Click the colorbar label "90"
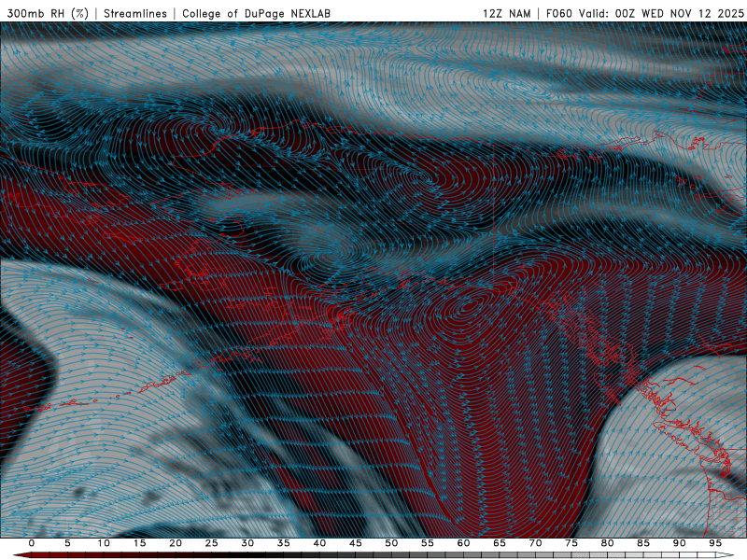Screen dimensions: 747x560 pyautogui.click(x=679, y=543)
